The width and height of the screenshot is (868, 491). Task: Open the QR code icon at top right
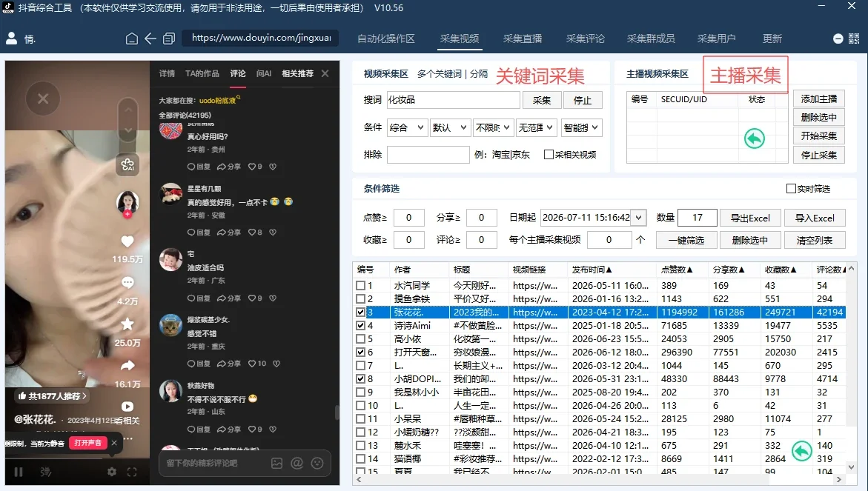(854, 39)
